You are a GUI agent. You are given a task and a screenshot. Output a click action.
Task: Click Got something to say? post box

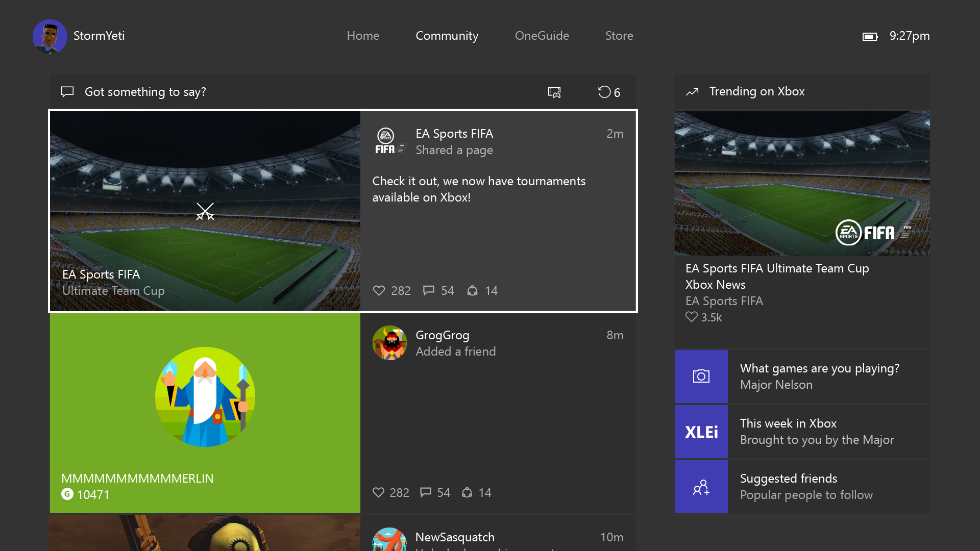[145, 92]
